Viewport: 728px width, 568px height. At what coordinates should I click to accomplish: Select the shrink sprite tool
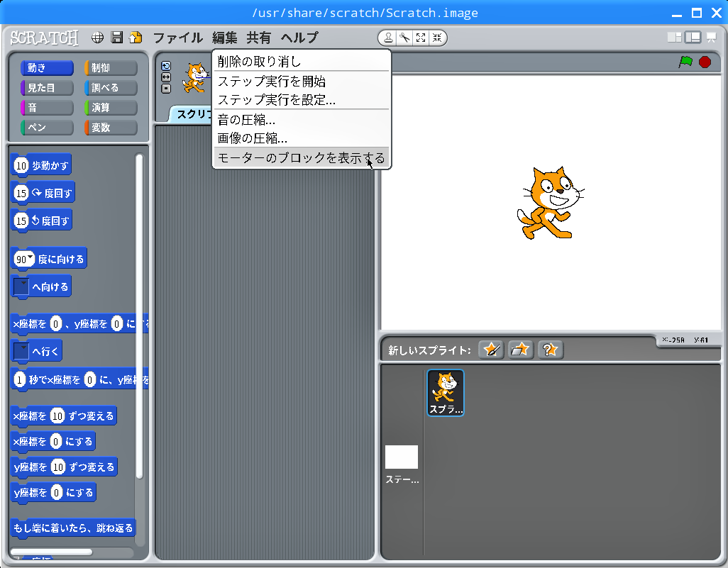tap(437, 38)
